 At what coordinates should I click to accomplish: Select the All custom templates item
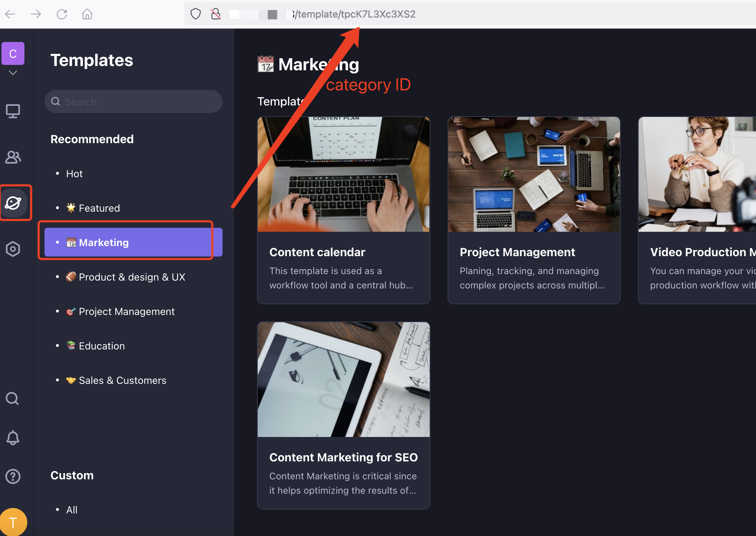134,510
